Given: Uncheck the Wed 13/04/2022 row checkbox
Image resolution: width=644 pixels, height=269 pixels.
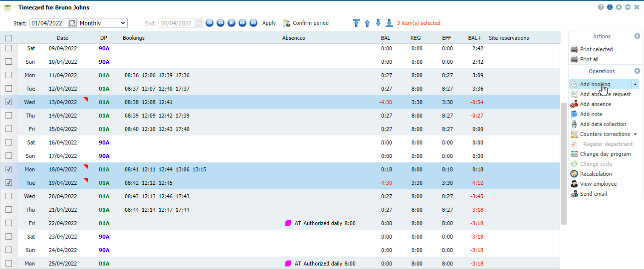Looking at the screenshot, I should coord(8,102).
